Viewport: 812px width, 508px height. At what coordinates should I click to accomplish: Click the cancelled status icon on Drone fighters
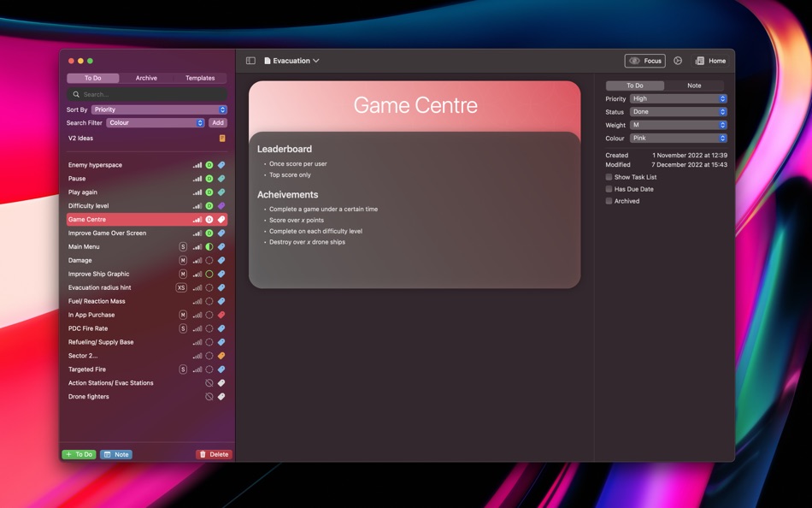209,397
